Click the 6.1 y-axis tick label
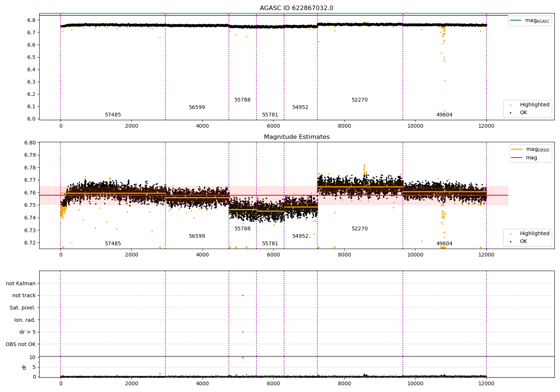The width and height of the screenshot is (560, 392). tap(32, 107)
